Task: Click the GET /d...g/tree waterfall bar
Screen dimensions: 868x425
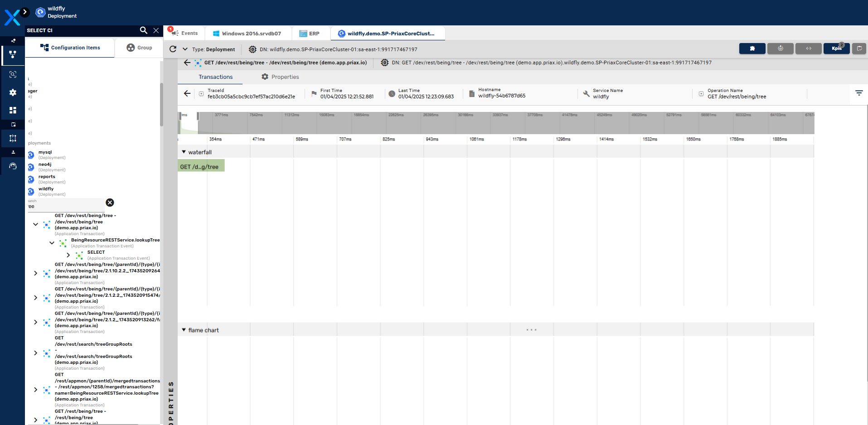Action: pyautogui.click(x=201, y=166)
